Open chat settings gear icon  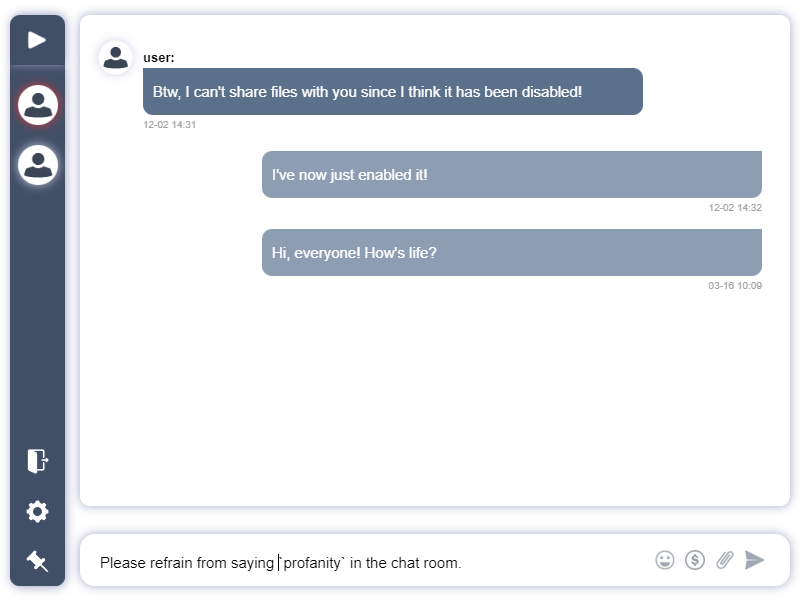click(x=37, y=512)
